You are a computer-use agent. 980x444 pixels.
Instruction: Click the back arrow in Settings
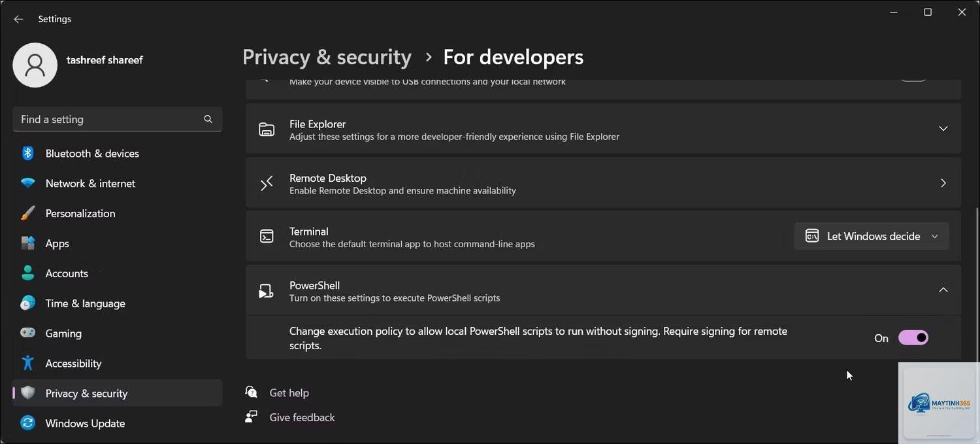[18, 19]
